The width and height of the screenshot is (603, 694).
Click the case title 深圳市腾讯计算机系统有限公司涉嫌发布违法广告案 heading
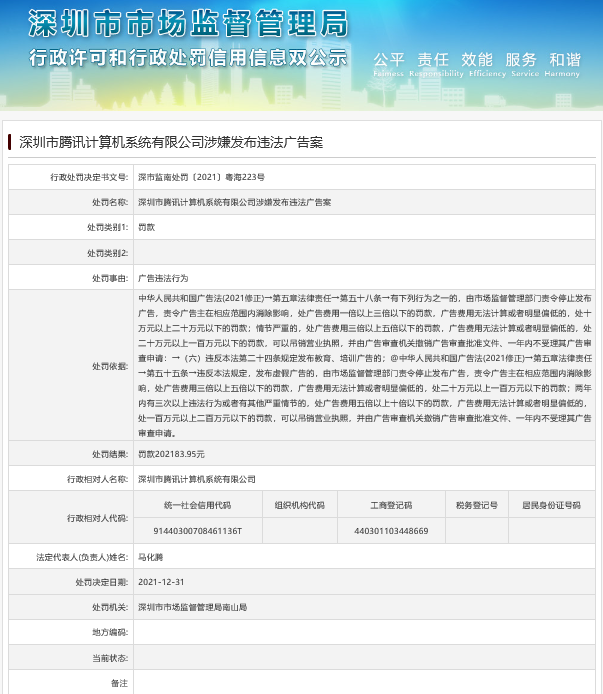pos(171,142)
